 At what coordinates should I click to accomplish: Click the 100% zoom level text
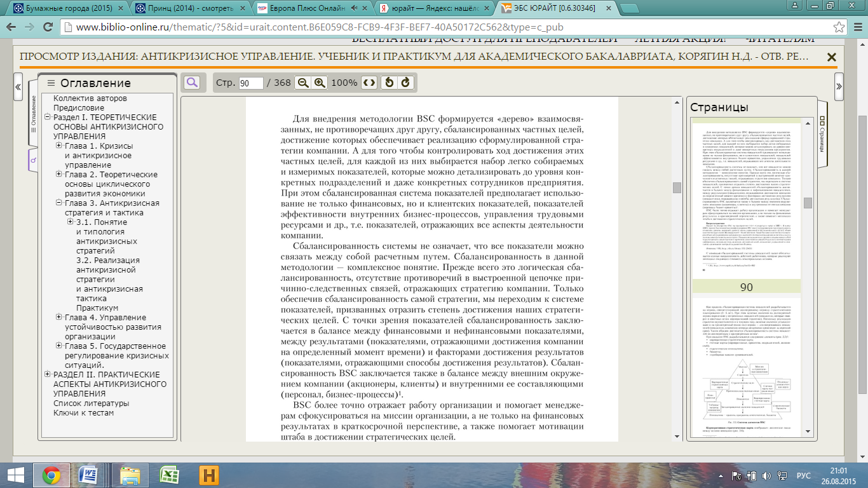344,83
